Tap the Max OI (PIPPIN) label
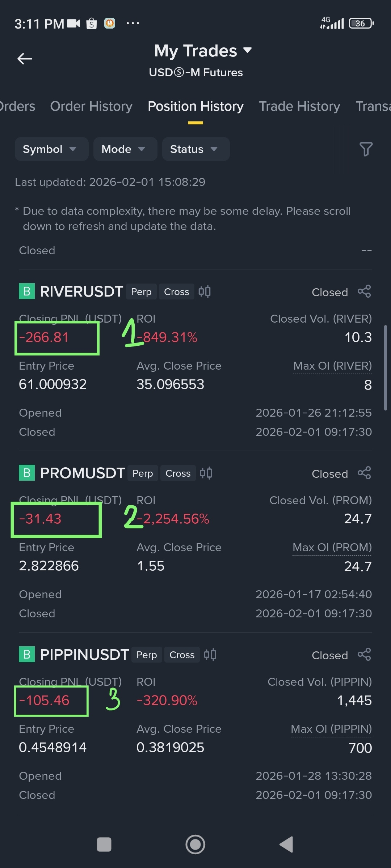This screenshot has width=391, height=868. coord(331,729)
